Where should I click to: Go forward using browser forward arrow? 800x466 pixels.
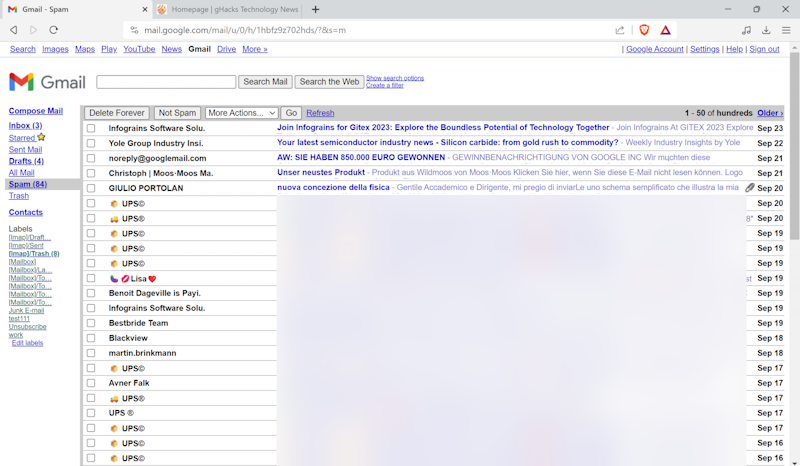(34, 30)
